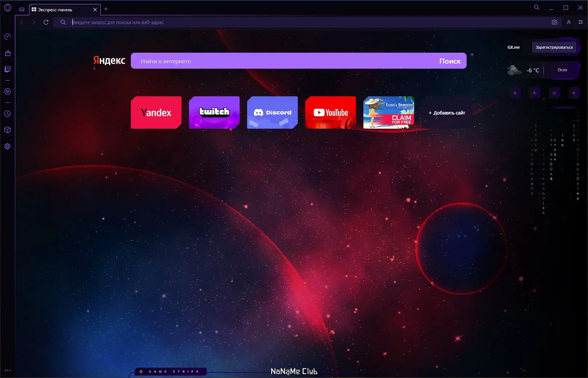Open GX Cleaner in the sidebar
Screen dimensions: 588x378
(x=8, y=53)
